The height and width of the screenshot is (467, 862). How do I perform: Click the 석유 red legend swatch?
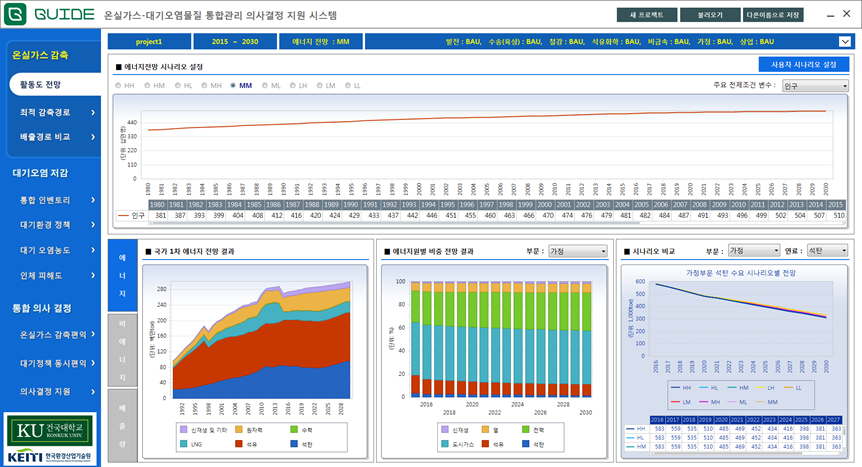click(238, 443)
